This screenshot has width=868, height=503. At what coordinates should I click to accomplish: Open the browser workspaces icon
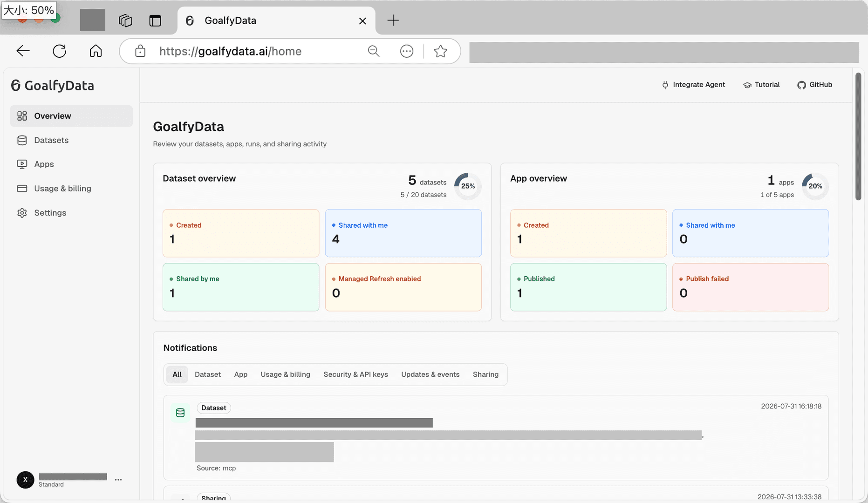coord(125,20)
